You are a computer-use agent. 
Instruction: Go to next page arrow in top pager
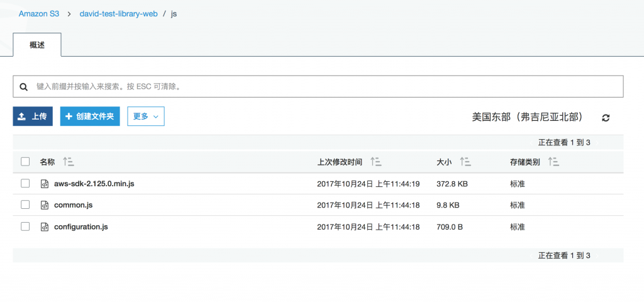pyautogui.click(x=597, y=143)
